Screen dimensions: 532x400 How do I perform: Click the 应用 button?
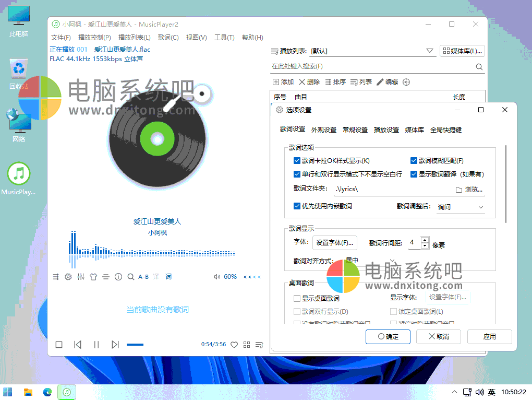[490, 336]
